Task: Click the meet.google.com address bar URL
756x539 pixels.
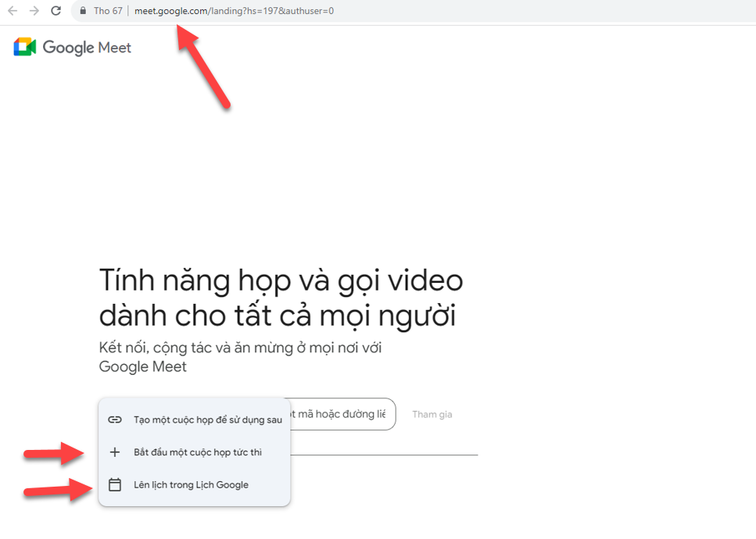Action: click(x=234, y=11)
